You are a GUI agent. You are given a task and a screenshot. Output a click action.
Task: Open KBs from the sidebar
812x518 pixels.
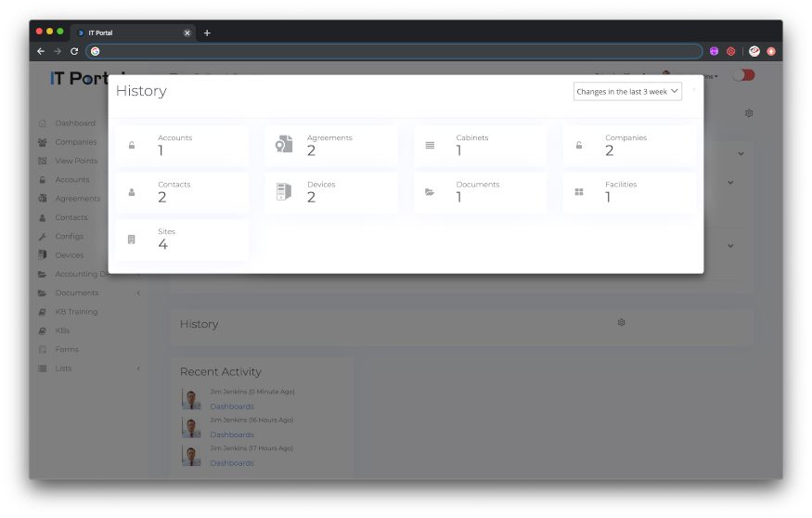pyautogui.click(x=62, y=330)
